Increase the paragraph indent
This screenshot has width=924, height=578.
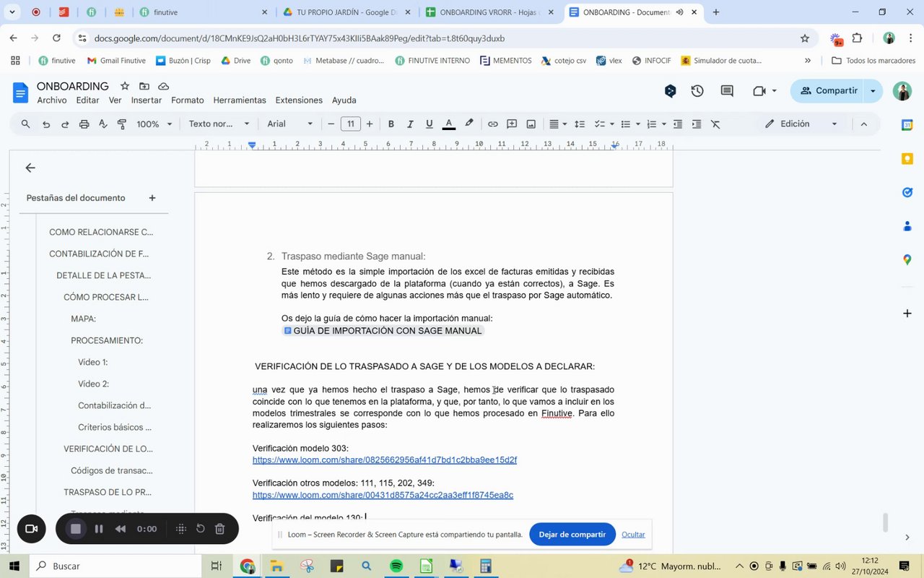[697, 124]
